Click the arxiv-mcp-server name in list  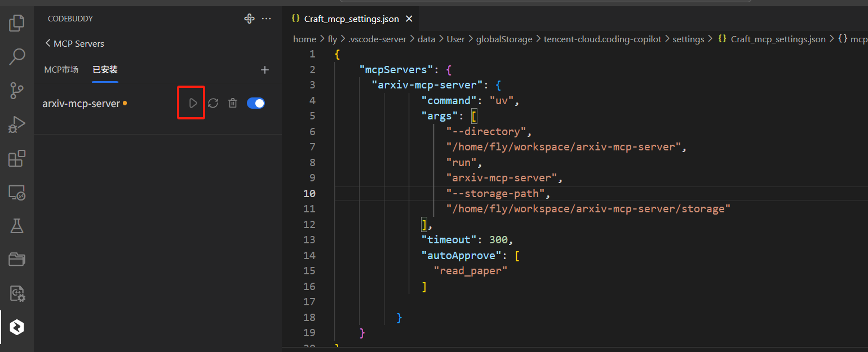(81, 104)
